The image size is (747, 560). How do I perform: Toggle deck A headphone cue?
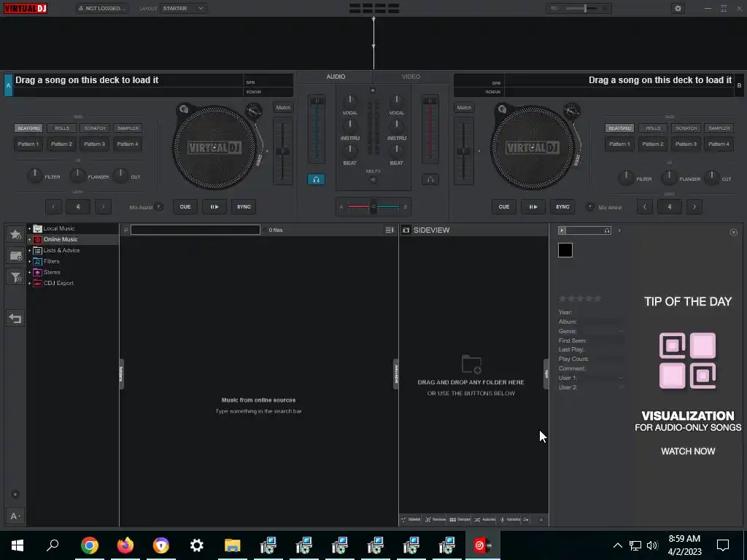tap(316, 179)
